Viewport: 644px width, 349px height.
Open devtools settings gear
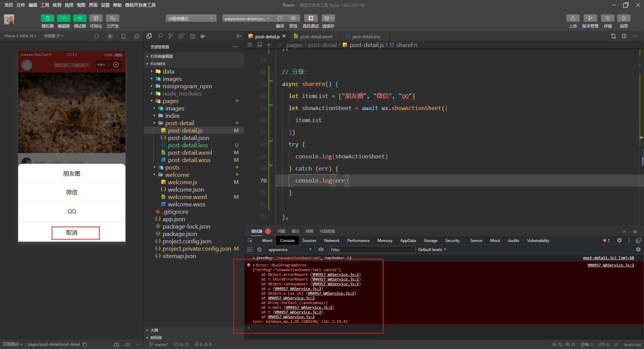(x=620, y=240)
